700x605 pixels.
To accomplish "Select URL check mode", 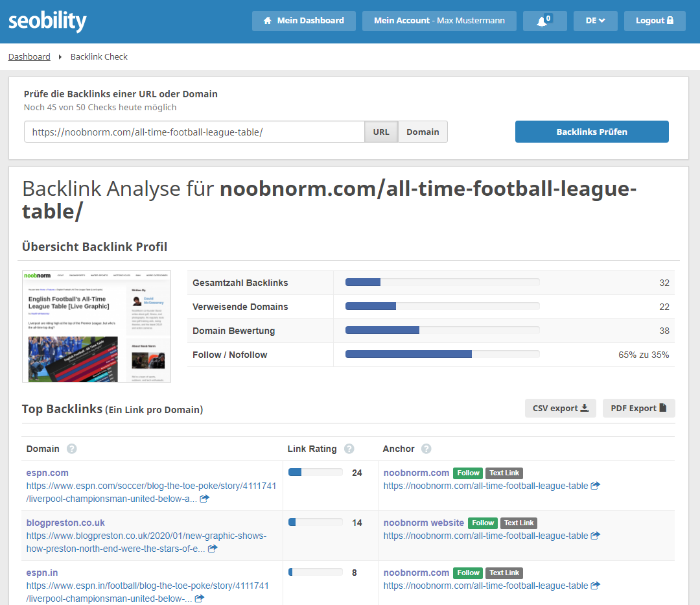I will 381,132.
